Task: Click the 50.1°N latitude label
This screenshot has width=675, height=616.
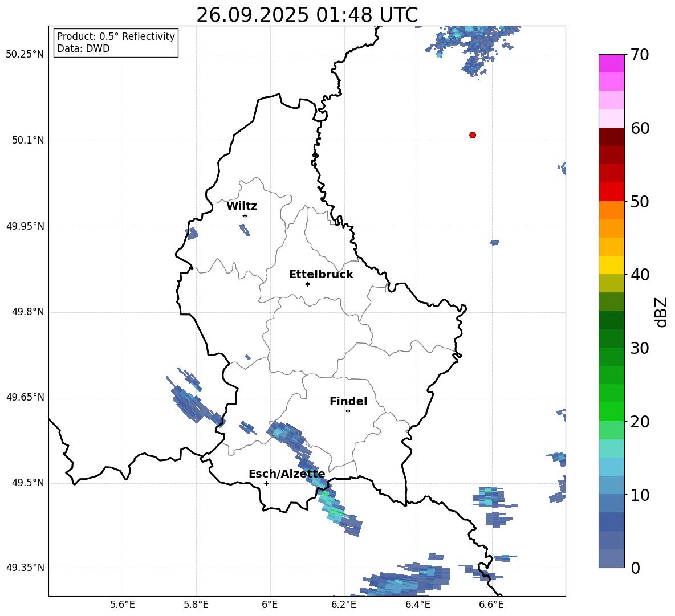Action: coord(27,140)
